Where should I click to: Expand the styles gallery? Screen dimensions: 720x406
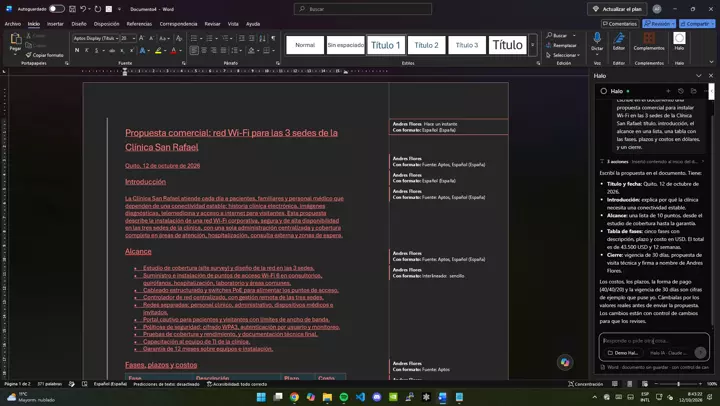pyautogui.click(x=533, y=45)
